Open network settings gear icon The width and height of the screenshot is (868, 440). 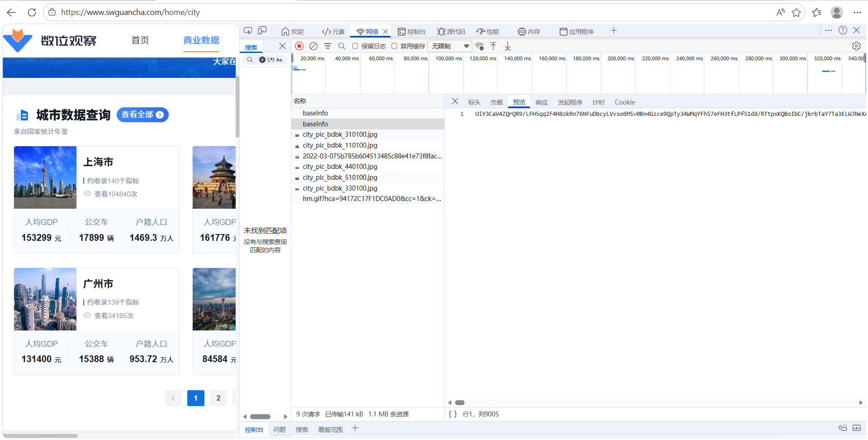pyautogui.click(x=856, y=46)
